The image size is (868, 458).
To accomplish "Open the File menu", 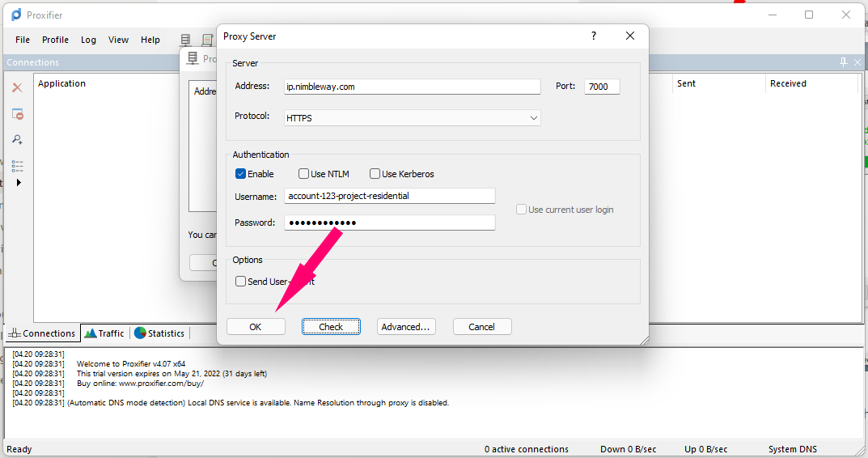I will coord(23,40).
